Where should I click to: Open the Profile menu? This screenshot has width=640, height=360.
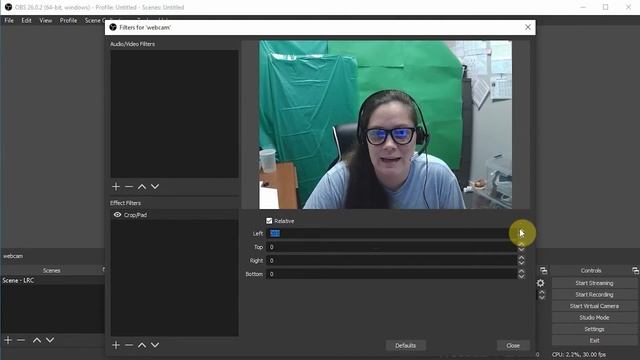click(x=68, y=20)
